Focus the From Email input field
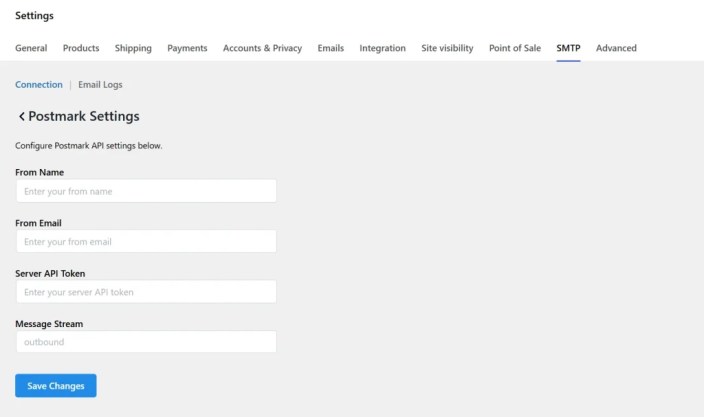Viewport: 704px width, 417px height. point(146,241)
